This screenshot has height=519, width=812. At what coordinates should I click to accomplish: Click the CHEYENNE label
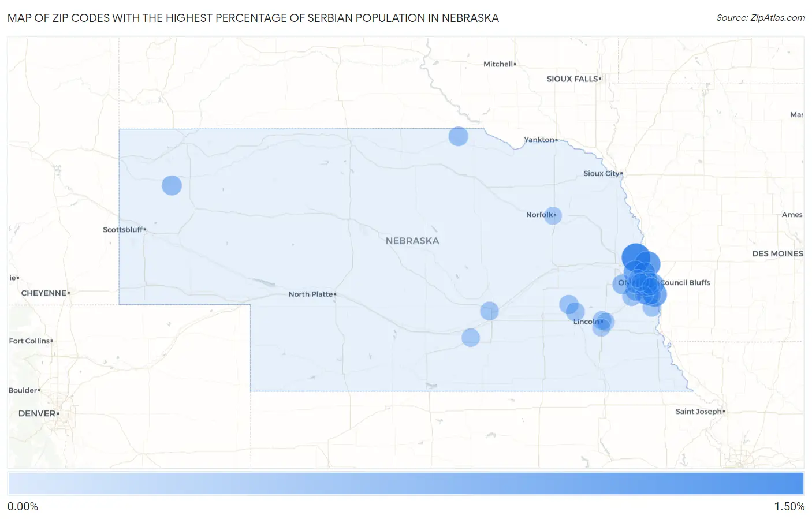pyautogui.click(x=44, y=293)
